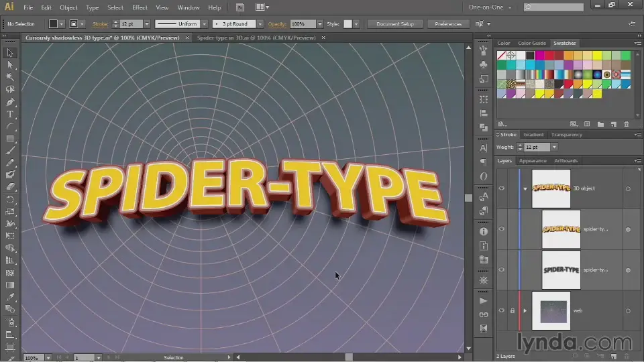Open Adobe Bridge from the menu bar

(241, 7)
